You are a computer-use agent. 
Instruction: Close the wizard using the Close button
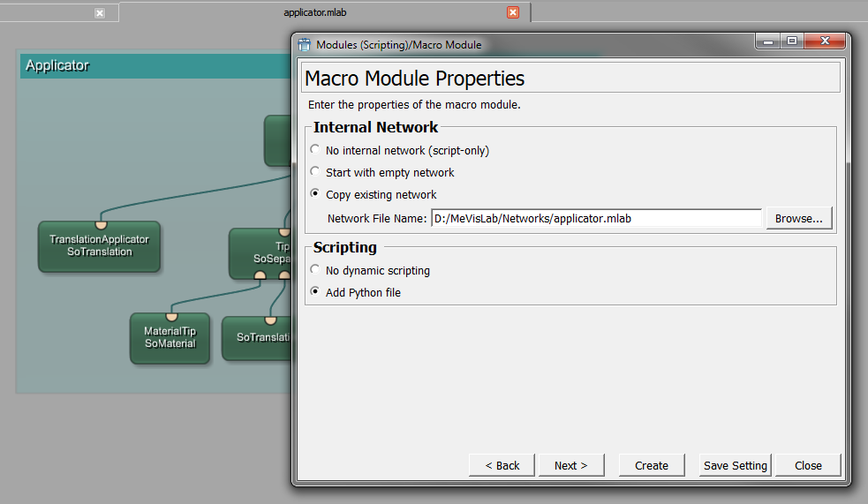coord(808,465)
